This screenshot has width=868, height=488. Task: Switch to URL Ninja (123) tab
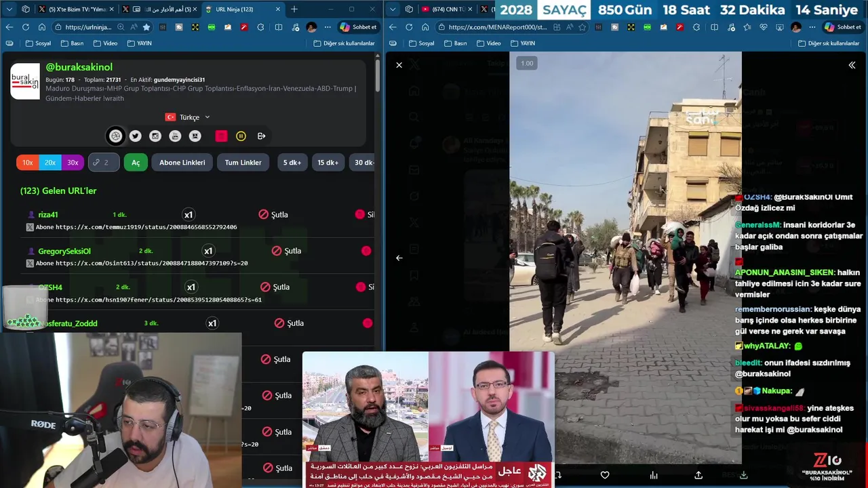click(x=243, y=9)
